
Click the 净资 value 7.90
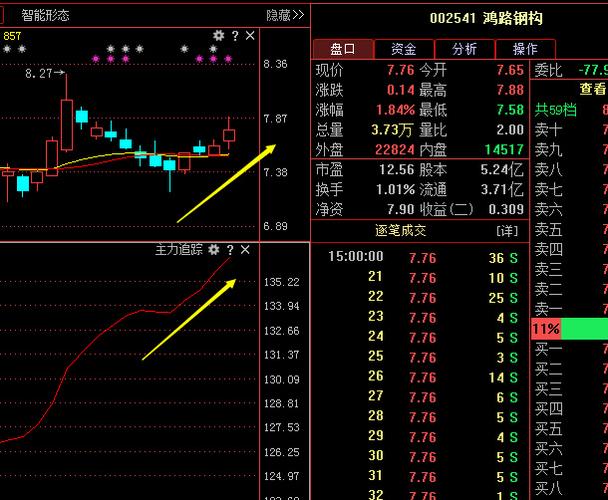click(x=401, y=209)
